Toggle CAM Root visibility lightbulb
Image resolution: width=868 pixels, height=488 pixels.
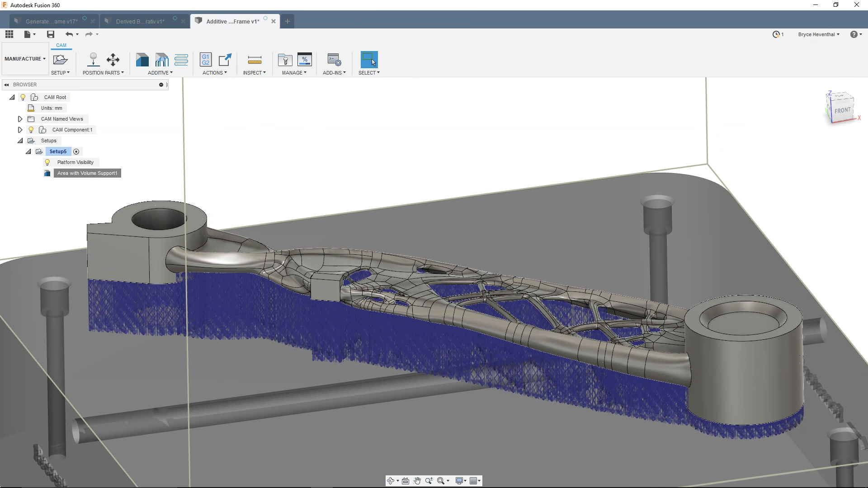(23, 97)
